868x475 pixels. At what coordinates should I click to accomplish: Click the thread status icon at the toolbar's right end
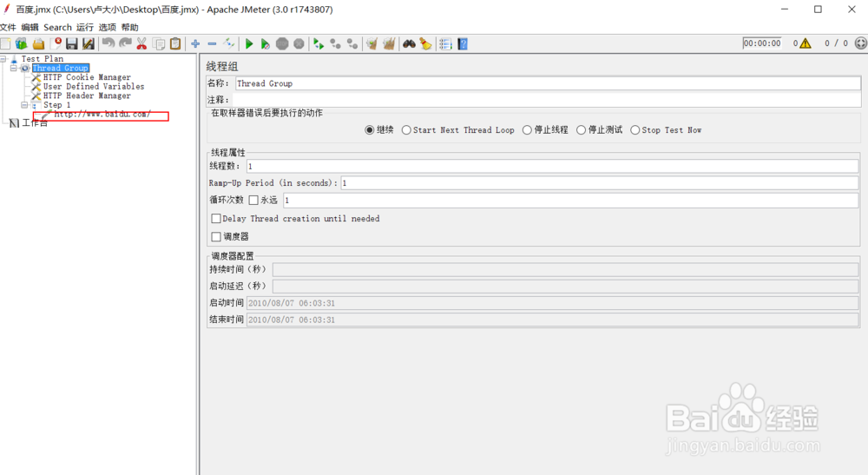(x=861, y=43)
